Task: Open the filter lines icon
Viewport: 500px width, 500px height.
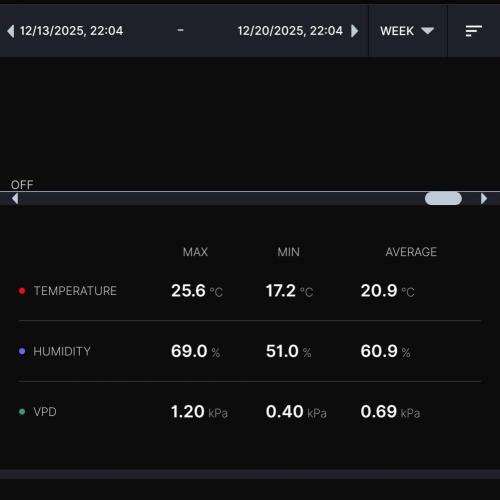Action: 474,31
